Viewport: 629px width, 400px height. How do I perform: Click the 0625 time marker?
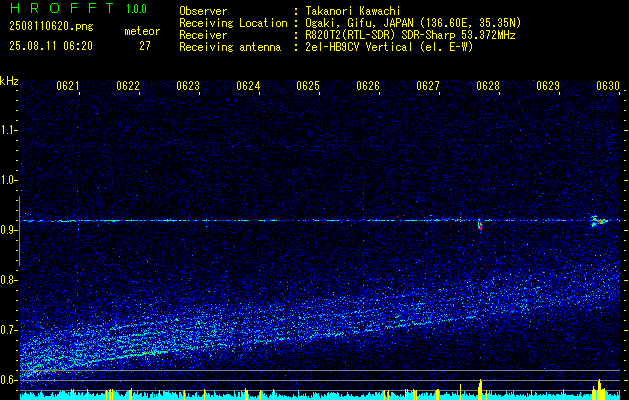(x=308, y=86)
